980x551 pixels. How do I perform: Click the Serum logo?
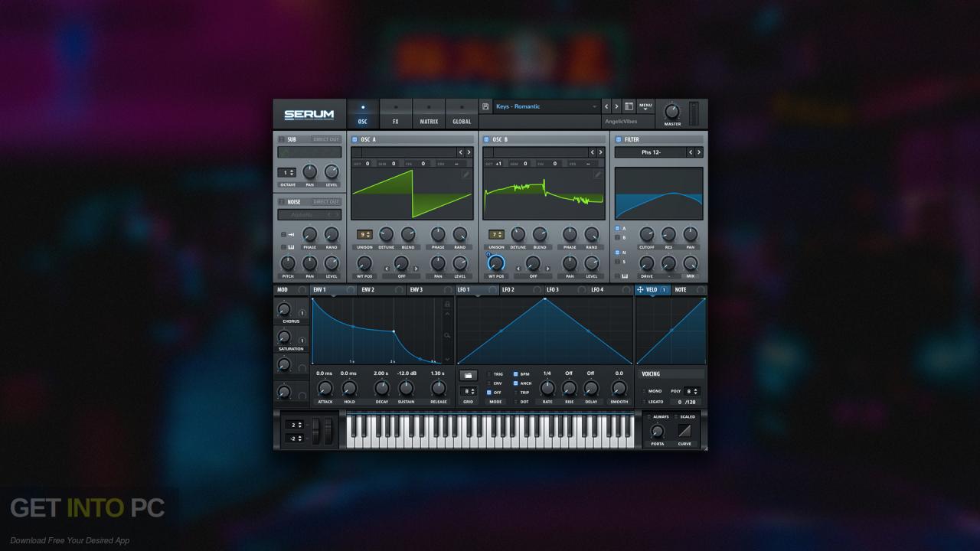point(309,115)
